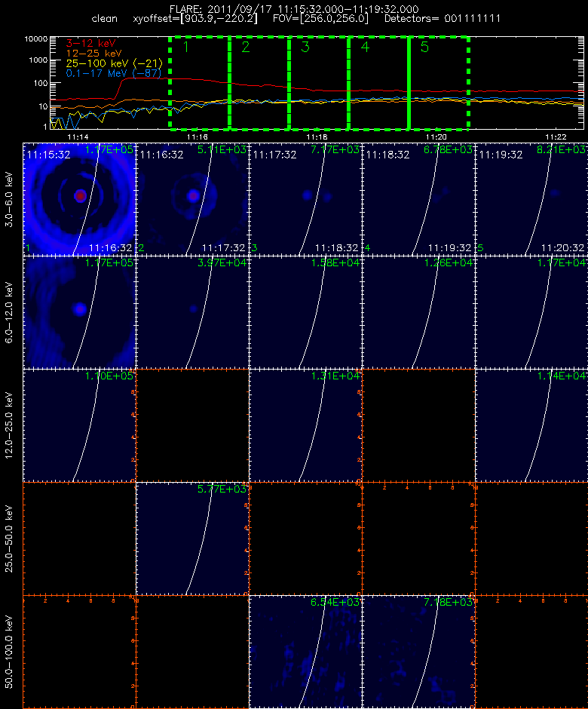The image size is (588, 709).
Task: Open the 25.0-50.0 keV image with peak 5.77E+03
Action: coord(192,538)
